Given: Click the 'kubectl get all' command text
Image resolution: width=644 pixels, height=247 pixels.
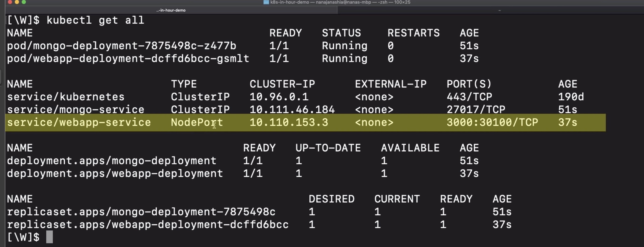Looking at the screenshot, I should pos(95,20).
